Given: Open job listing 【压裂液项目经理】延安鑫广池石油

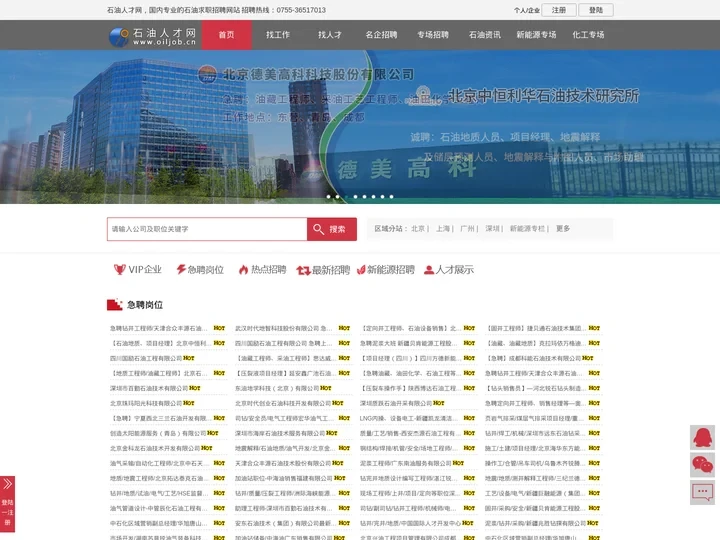Looking at the screenshot, I should coord(287,373).
